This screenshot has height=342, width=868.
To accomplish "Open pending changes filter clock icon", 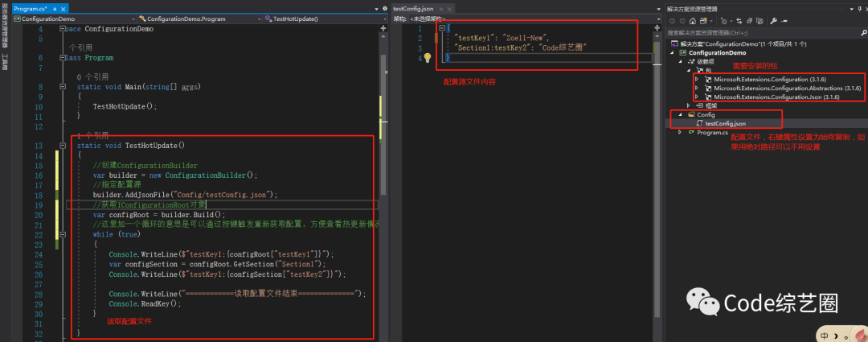I will point(724,20).
